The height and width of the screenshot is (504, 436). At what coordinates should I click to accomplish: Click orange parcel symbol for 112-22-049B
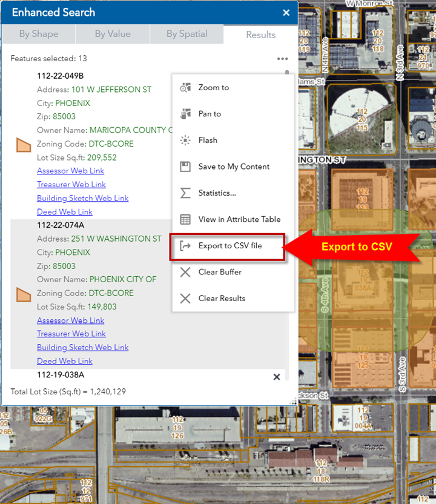[24, 144]
